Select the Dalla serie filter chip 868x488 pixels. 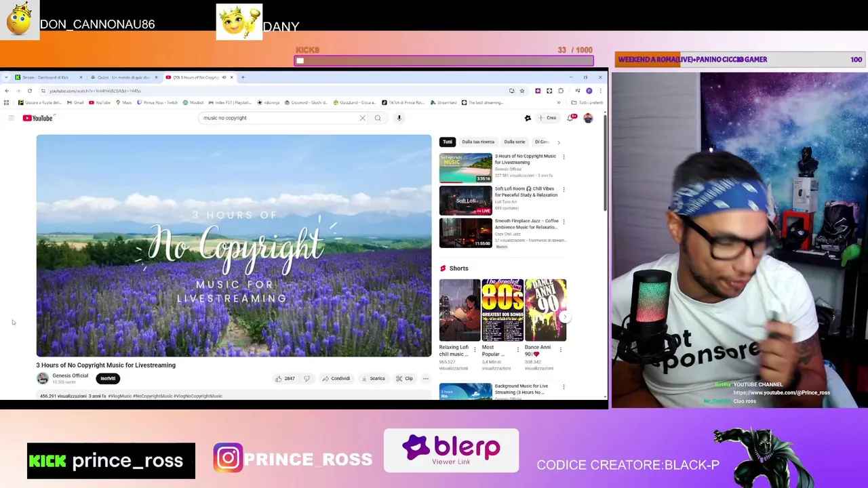[x=515, y=142]
